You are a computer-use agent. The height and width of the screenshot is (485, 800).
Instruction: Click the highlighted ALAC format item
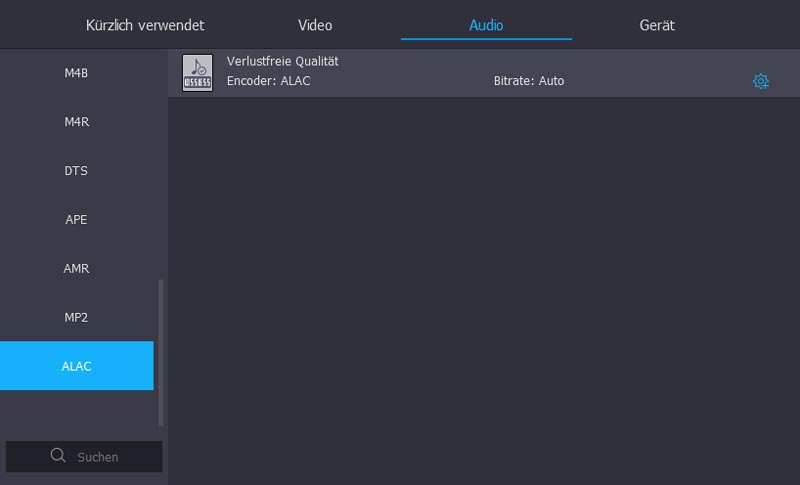[77, 366]
